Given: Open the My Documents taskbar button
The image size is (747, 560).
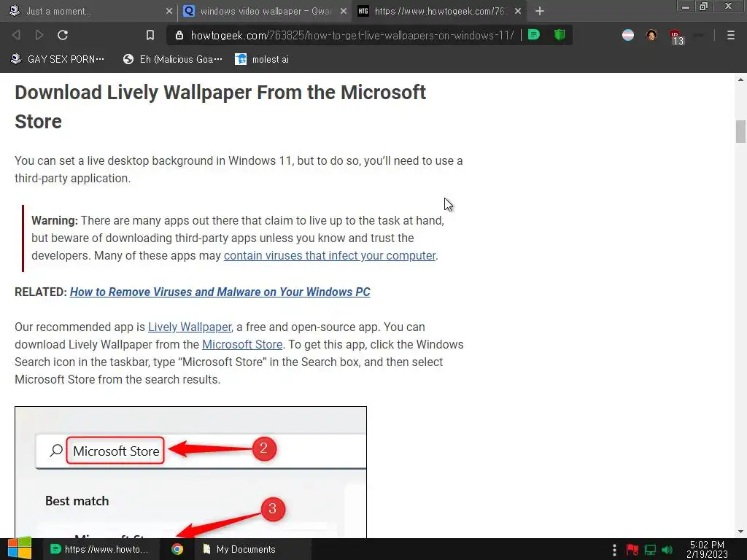Looking at the screenshot, I should point(252,549).
